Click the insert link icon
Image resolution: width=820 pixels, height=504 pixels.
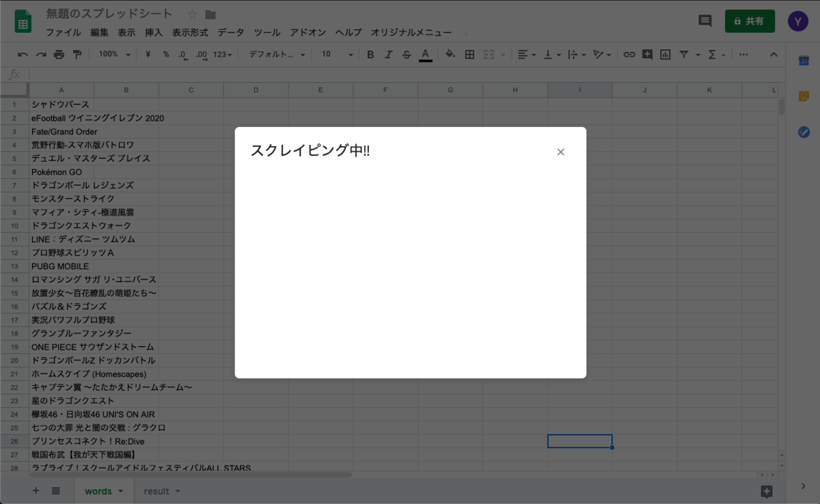(629, 55)
